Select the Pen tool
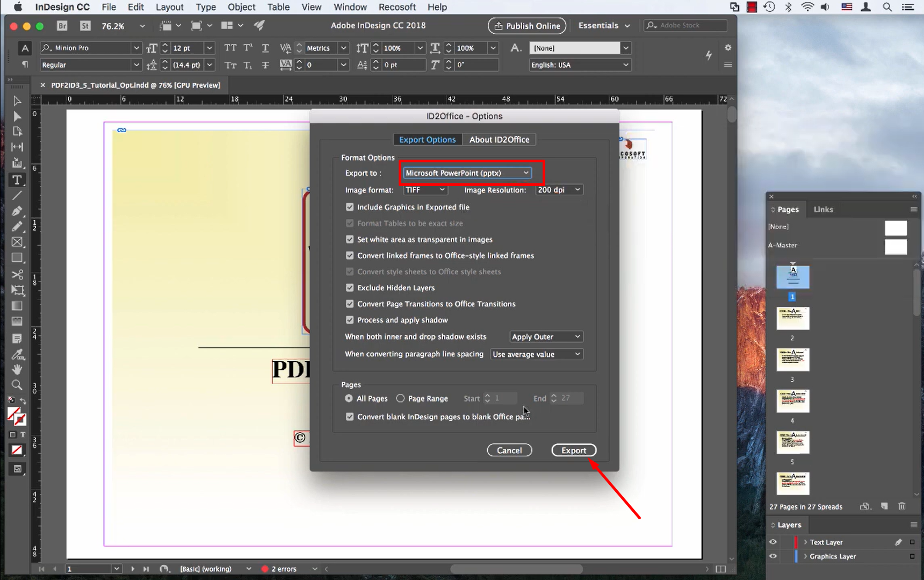 coord(17,211)
